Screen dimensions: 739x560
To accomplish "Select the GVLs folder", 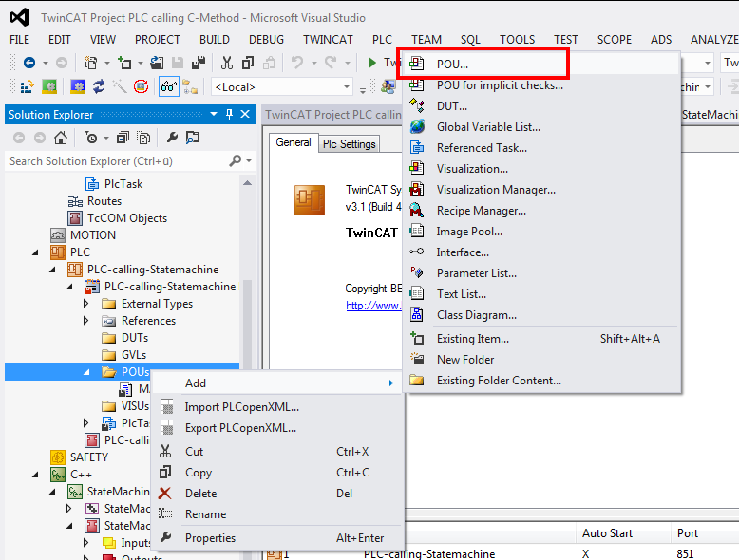I will pyautogui.click(x=134, y=355).
